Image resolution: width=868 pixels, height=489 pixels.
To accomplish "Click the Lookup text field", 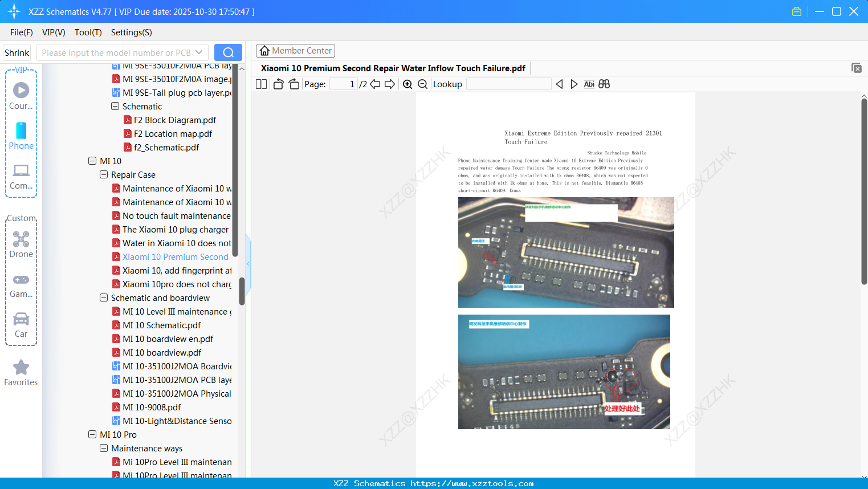I will (x=508, y=84).
